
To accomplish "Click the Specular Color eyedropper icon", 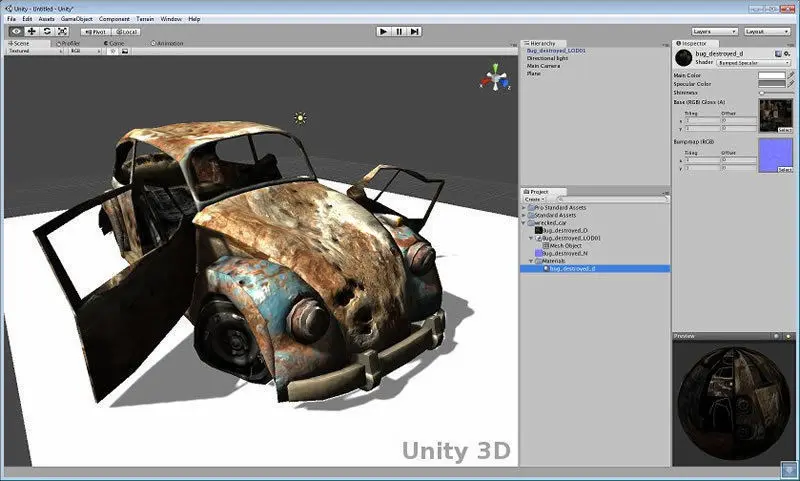I will [x=791, y=83].
